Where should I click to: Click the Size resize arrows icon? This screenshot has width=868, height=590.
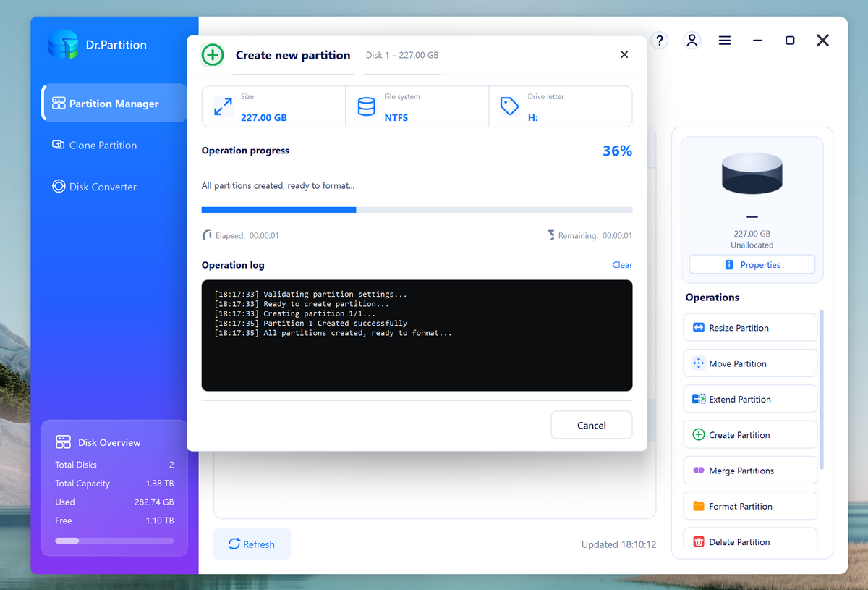coord(223,106)
